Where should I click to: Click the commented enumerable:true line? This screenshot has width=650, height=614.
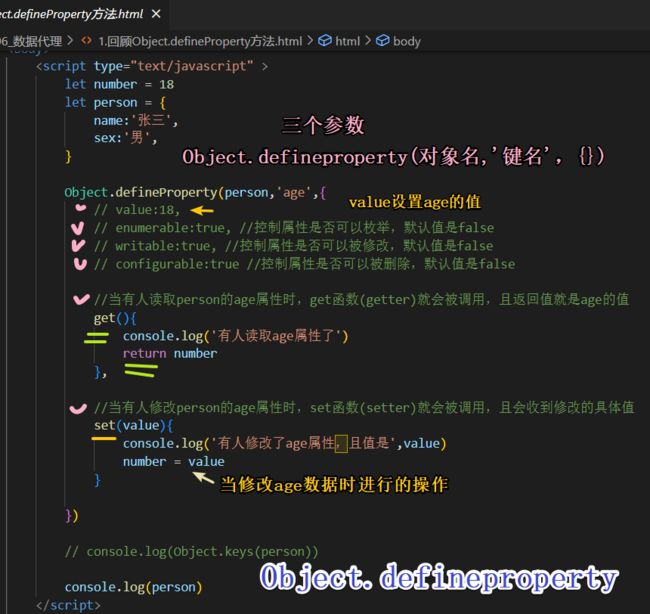point(294,228)
